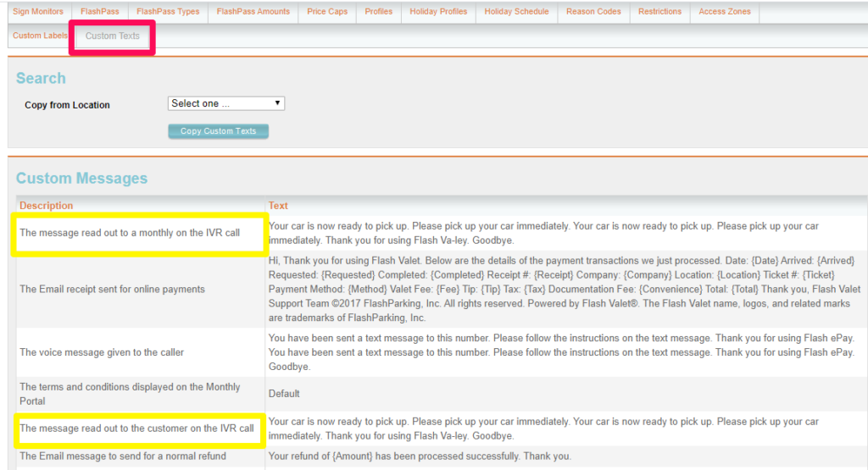868x470 pixels.
Task: Open the Holiday Schedule tab
Action: click(516, 12)
